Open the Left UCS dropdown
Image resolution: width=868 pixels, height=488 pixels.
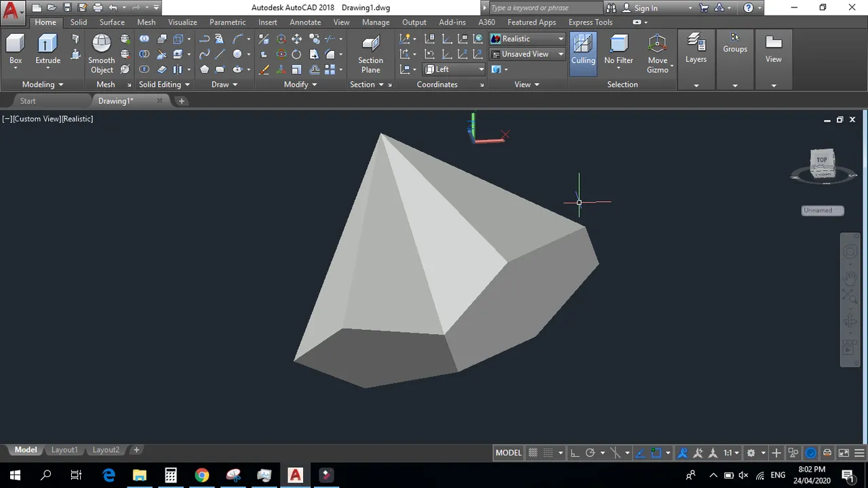coord(454,69)
